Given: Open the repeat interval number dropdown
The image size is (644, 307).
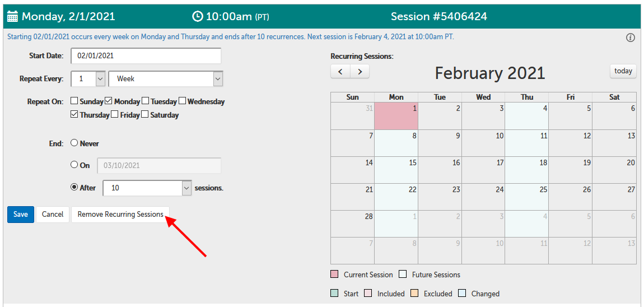Looking at the screenshot, I should (x=100, y=79).
